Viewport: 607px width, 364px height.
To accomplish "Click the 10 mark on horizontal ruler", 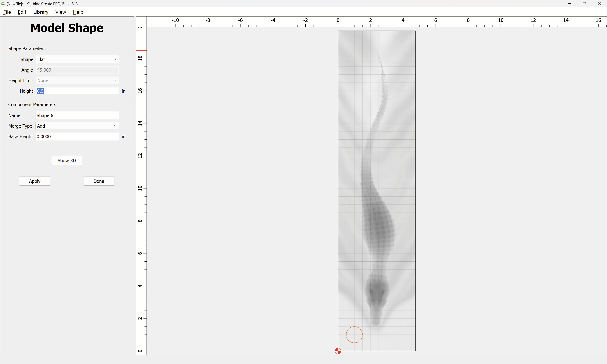I will coord(501,20).
